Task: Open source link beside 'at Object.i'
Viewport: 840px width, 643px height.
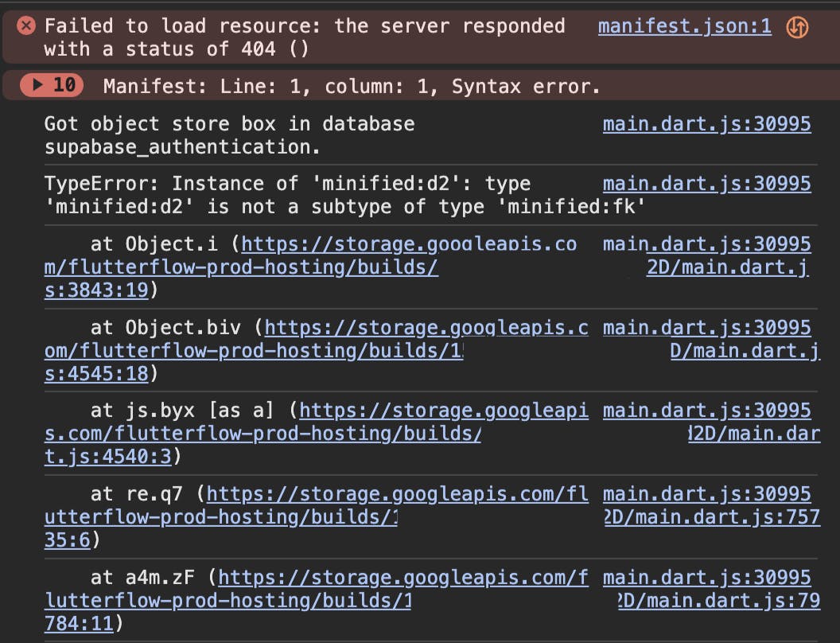Action: click(x=706, y=244)
